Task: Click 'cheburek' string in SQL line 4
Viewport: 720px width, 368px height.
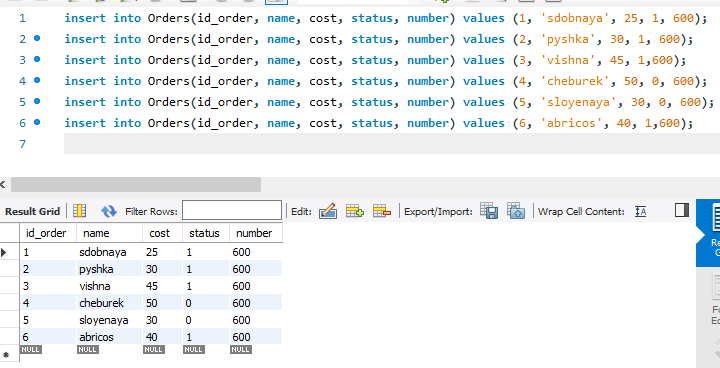Action: pos(579,81)
